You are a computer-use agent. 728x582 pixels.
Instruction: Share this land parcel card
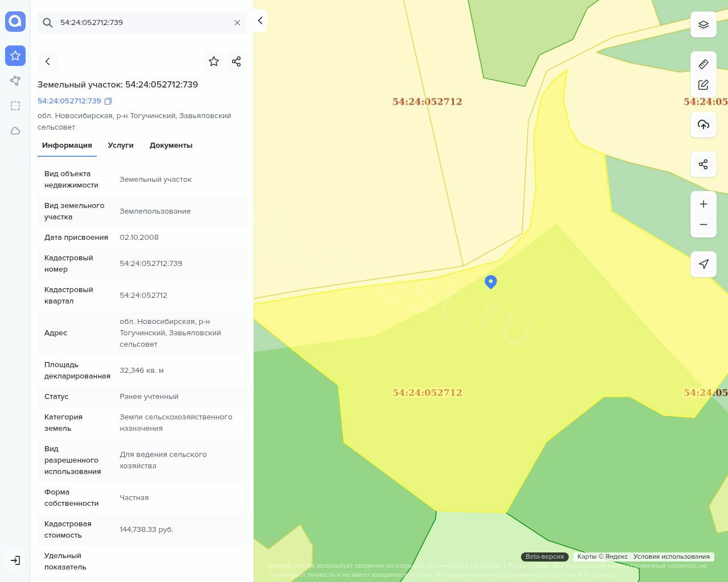point(236,61)
